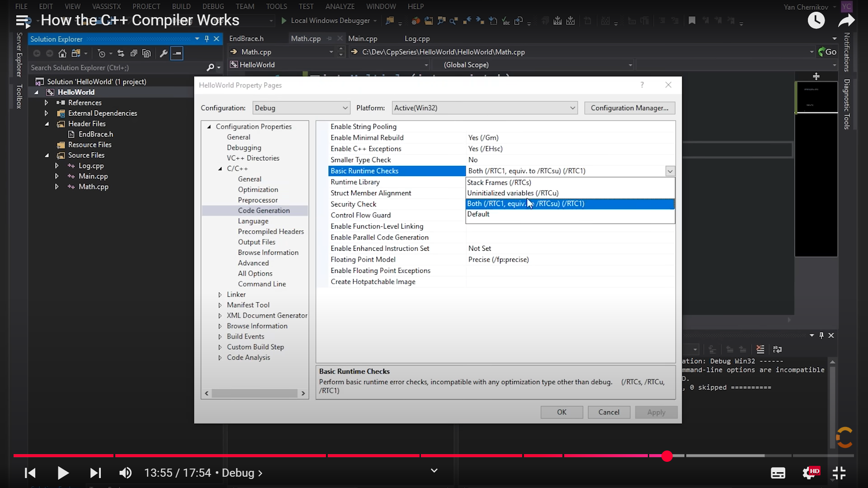This screenshot has width=868, height=488.
Task: Switch to the Main.cpp tab
Action: [x=363, y=39]
